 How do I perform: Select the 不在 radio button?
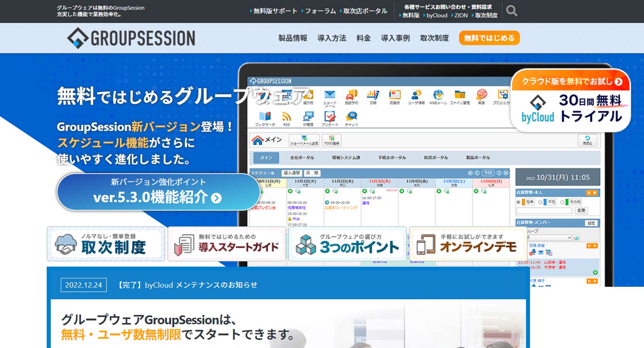point(540,202)
